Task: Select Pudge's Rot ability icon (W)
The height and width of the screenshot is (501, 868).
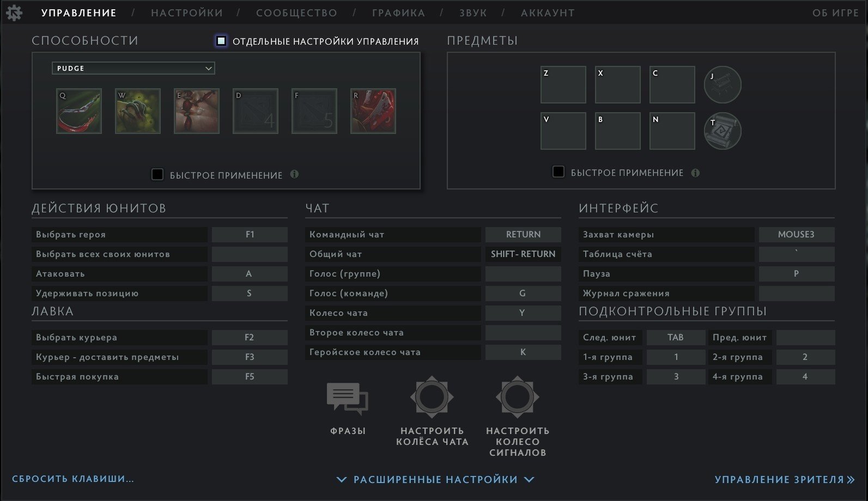Action: [x=138, y=111]
